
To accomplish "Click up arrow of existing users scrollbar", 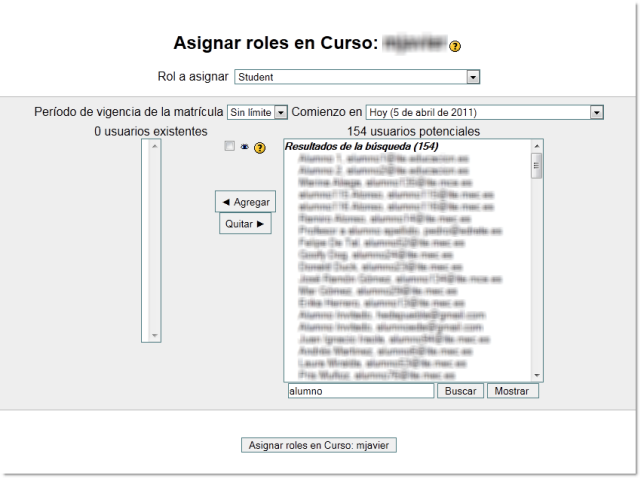I will (154, 146).
